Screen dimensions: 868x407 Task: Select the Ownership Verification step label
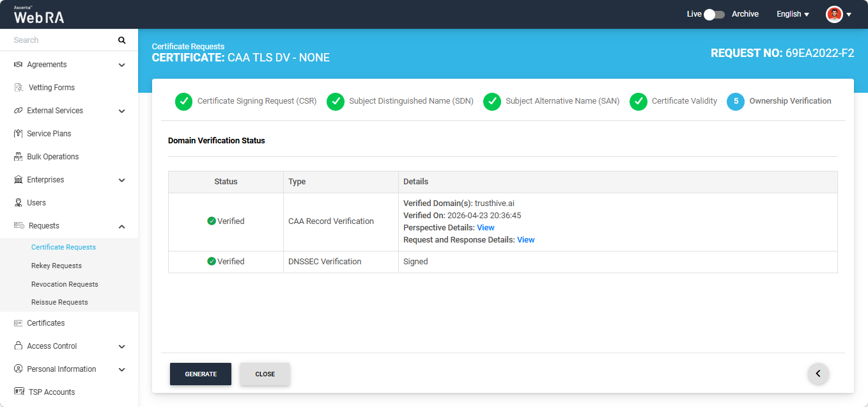tap(790, 101)
